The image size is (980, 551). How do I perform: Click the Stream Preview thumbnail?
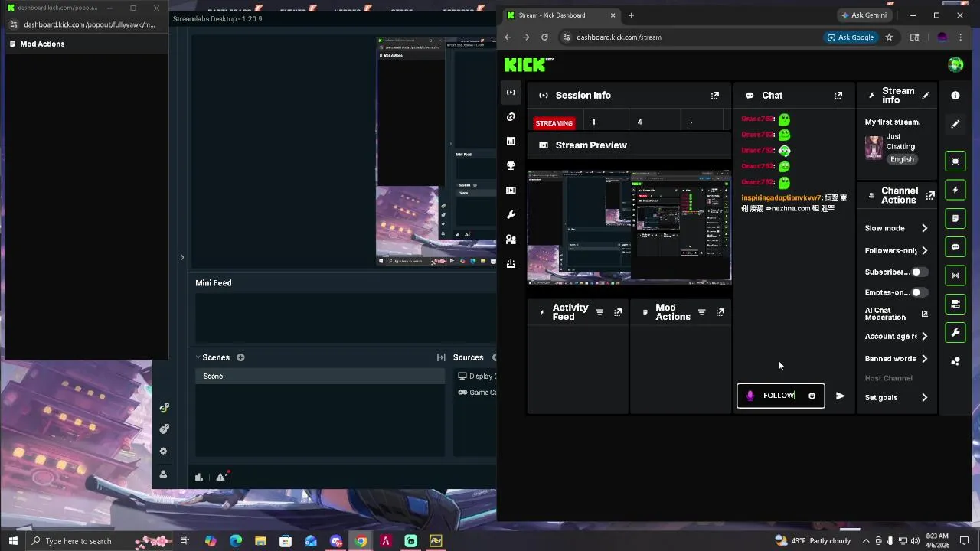(629, 227)
